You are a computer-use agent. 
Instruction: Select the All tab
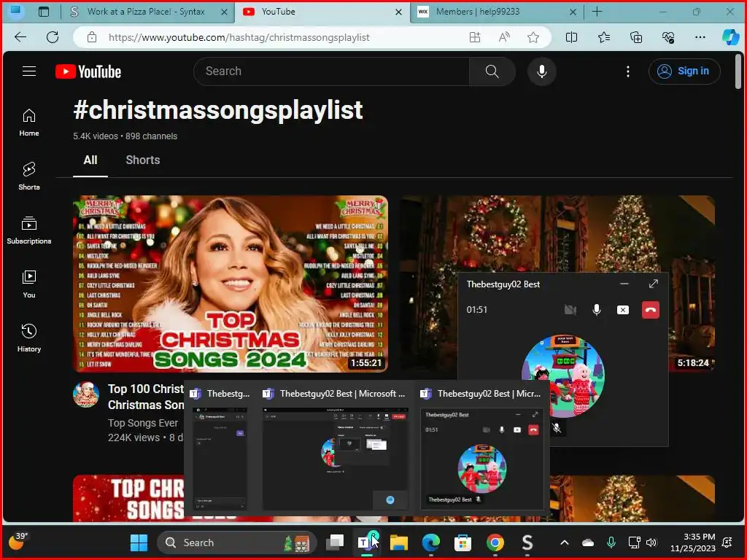click(90, 160)
